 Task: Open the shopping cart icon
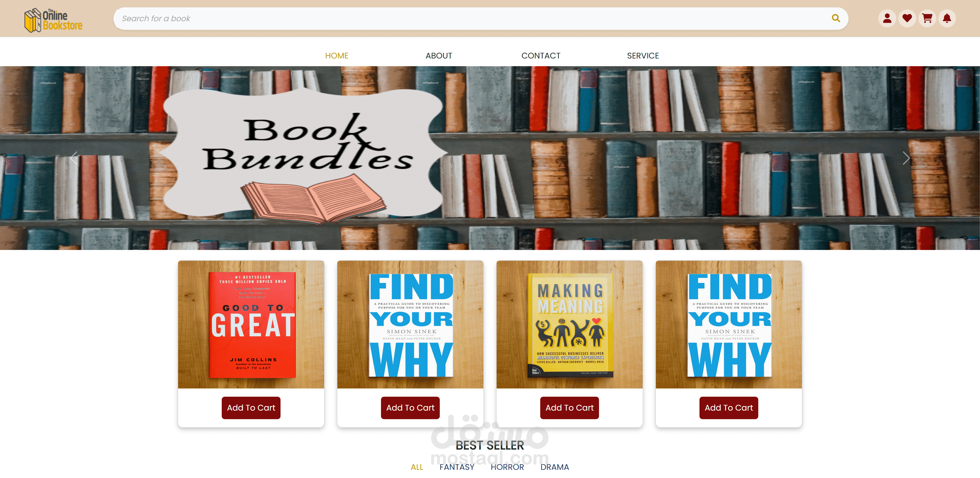click(927, 18)
